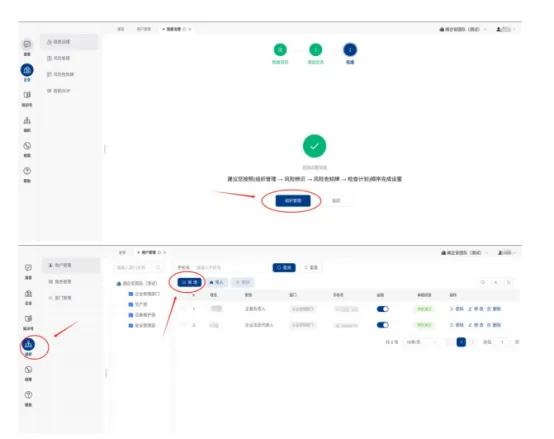Click the return button beside 组织管理

click(336, 201)
